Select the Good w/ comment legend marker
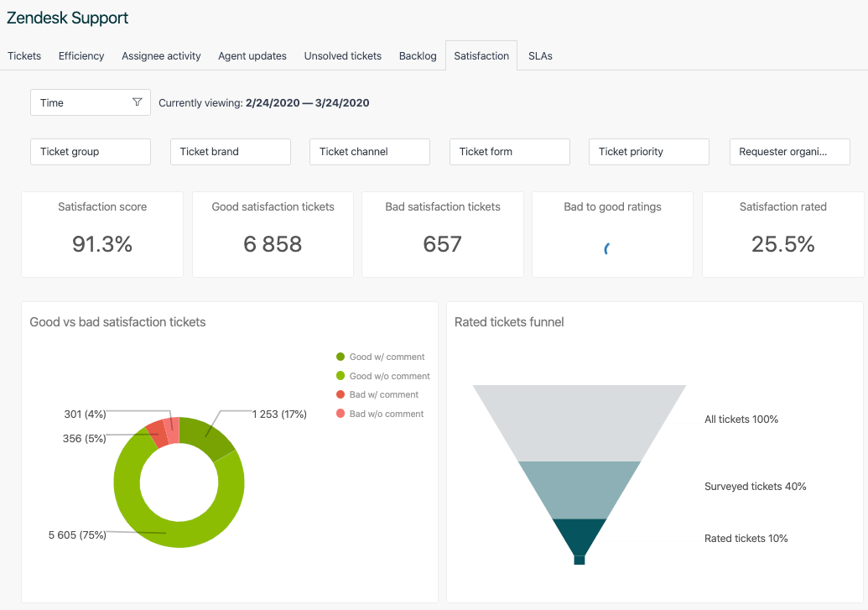Image resolution: width=868 pixels, height=610 pixels. (x=339, y=356)
